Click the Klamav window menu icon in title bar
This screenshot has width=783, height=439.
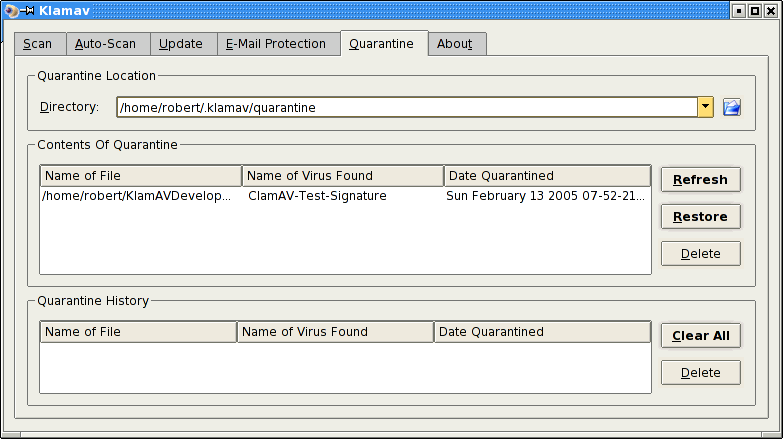point(11,10)
